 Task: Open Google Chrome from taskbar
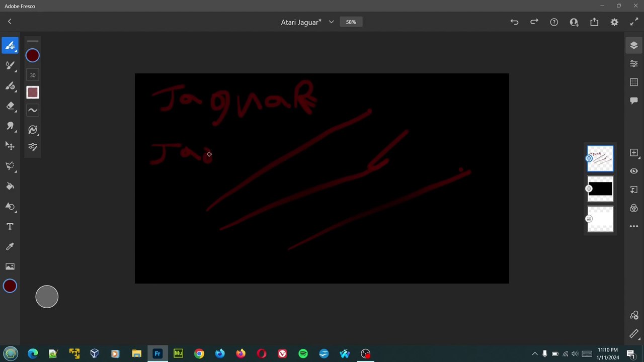199,353
